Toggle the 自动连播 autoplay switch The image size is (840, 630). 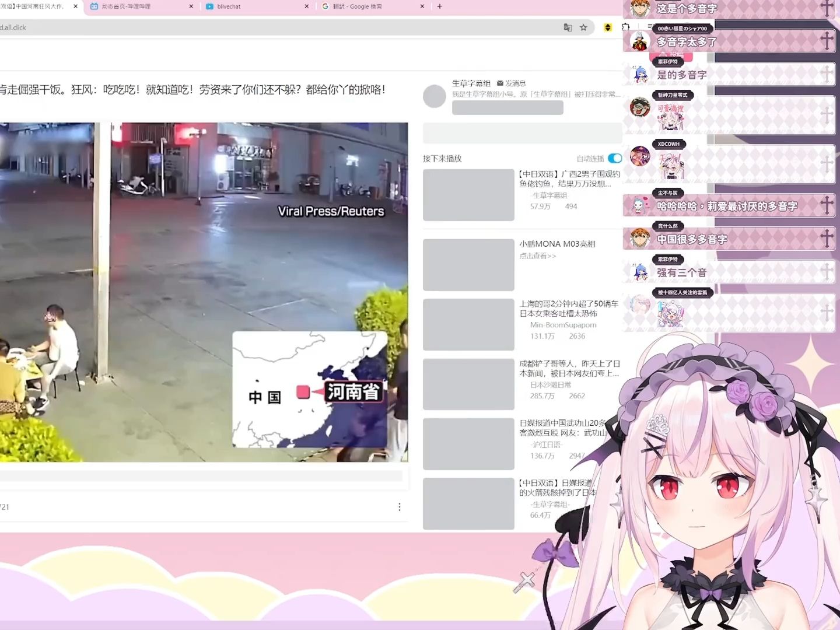[615, 159]
